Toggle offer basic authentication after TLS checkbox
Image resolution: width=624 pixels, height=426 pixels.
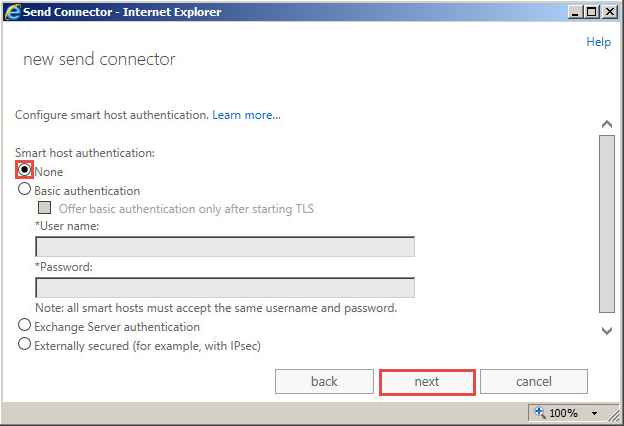click(44, 209)
